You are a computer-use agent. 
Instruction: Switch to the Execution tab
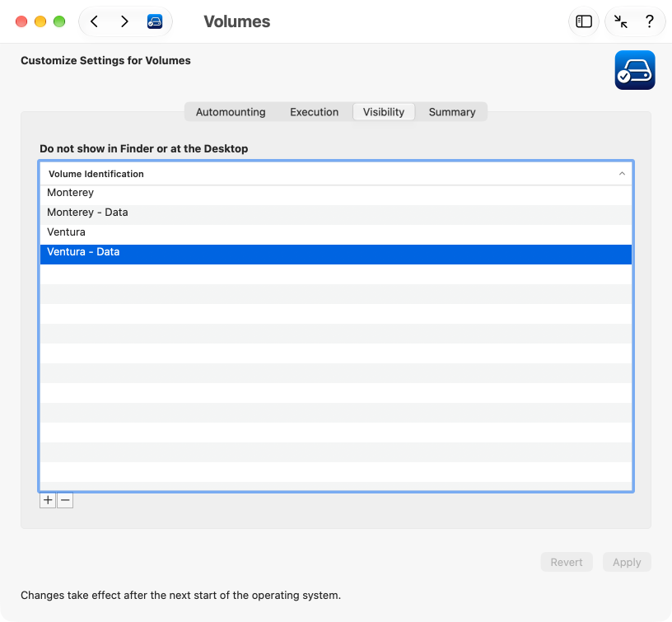(314, 112)
